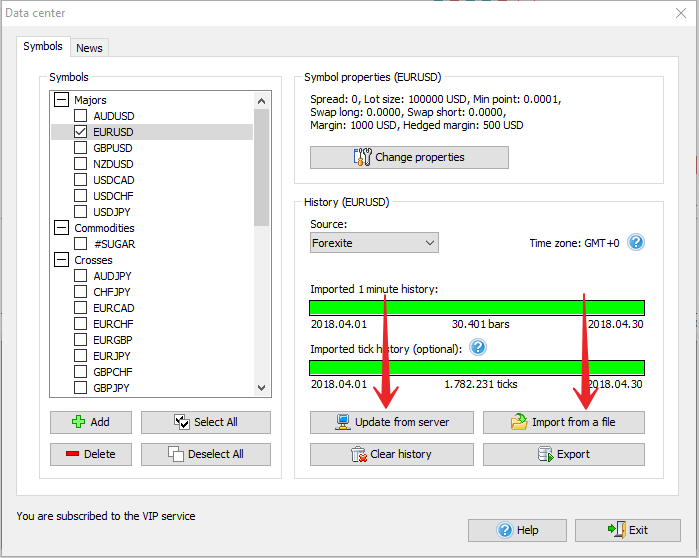Viewport: 699px width, 558px height.
Task: Enable the GBPUSD checkbox
Action: (81, 148)
